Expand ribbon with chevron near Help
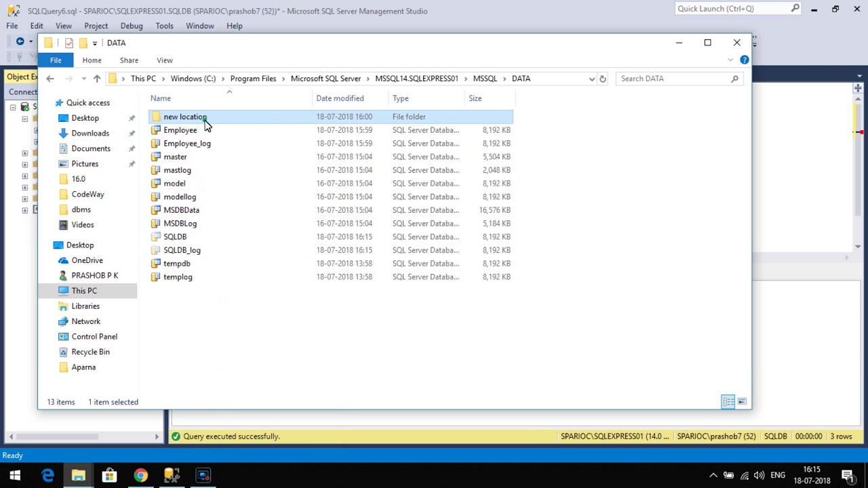 click(730, 60)
